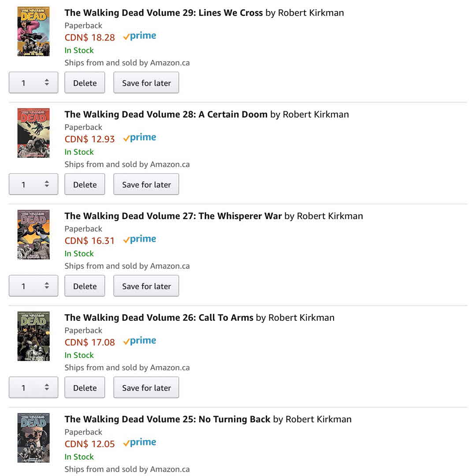Click the Prime badge beside CDN$ 18.28
Screen dimensions: 476x476
click(140, 37)
